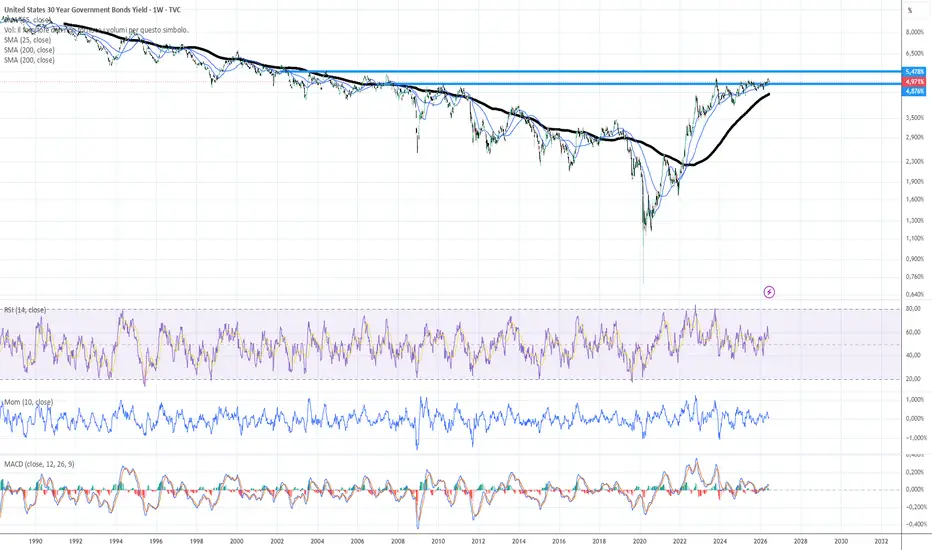This screenshot has width=932, height=550.
Task: Click the 2012 label on the time axis
Action: click(478, 542)
